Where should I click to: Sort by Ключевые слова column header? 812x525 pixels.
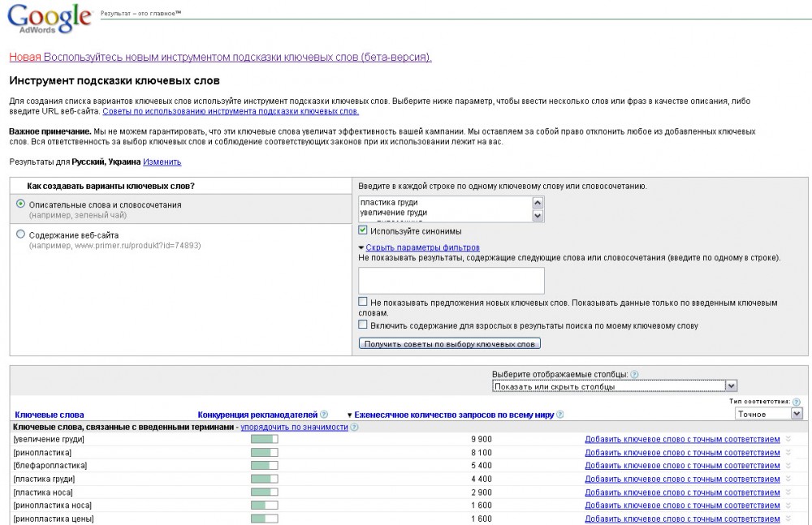[50, 415]
